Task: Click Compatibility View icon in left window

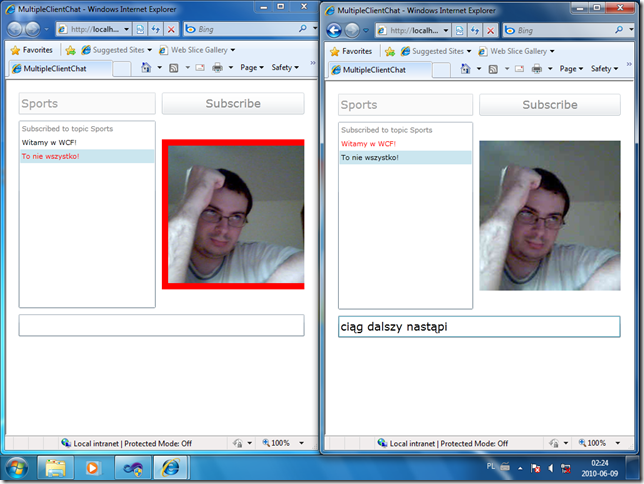Action: [140, 29]
